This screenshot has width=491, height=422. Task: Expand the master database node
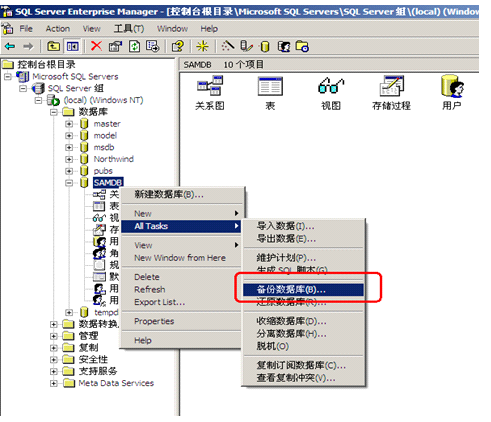pos(69,124)
